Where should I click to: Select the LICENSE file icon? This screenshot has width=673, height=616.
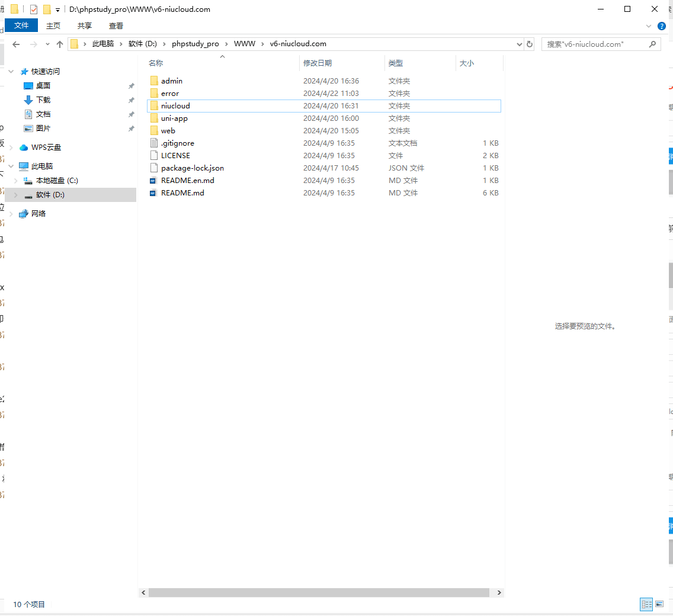[154, 155]
